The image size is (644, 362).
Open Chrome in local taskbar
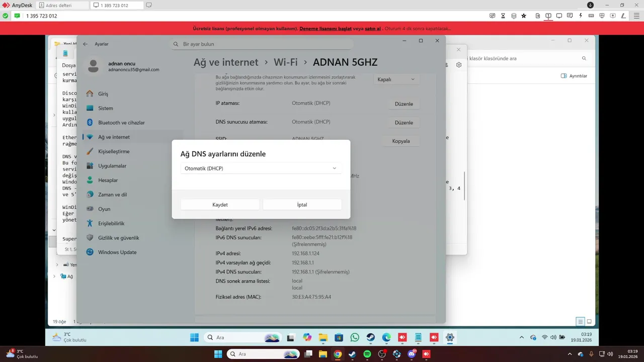click(x=338, y=354)
